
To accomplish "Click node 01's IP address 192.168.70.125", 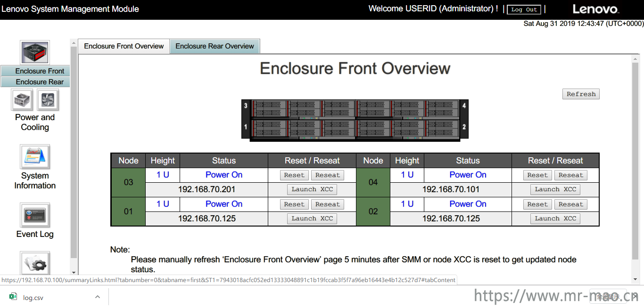I will click(x=207, y=219).
